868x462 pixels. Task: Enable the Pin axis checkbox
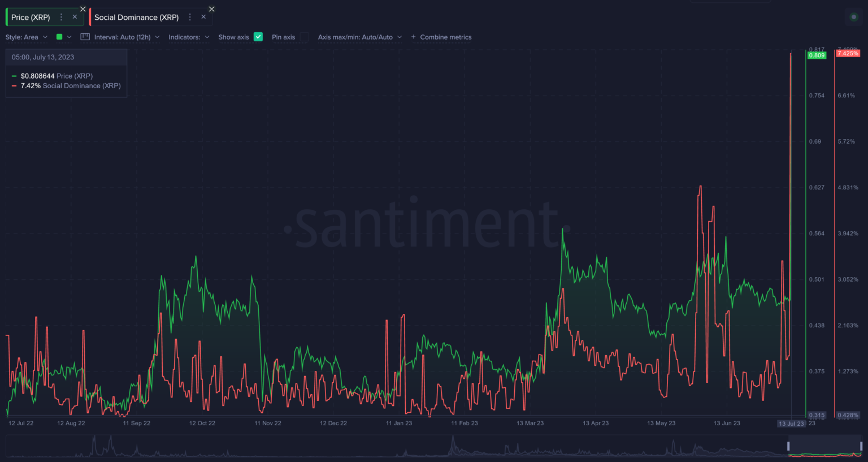[305, 37]
